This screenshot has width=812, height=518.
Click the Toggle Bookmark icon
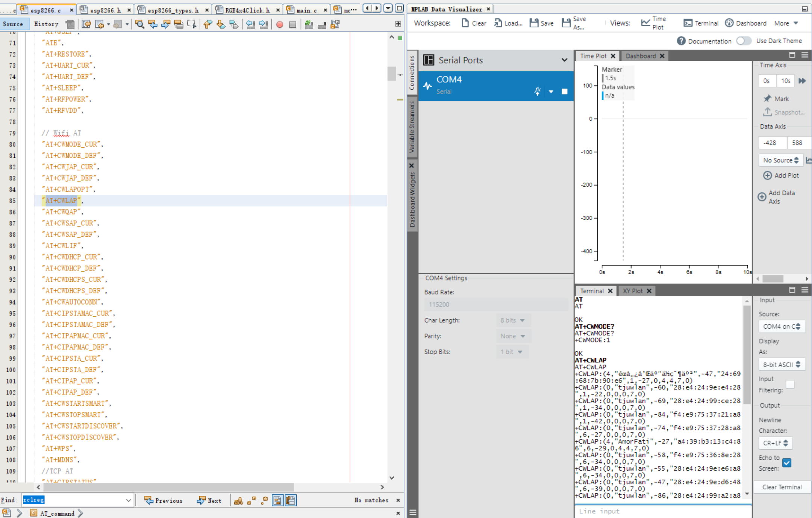(x=234, y=24)
